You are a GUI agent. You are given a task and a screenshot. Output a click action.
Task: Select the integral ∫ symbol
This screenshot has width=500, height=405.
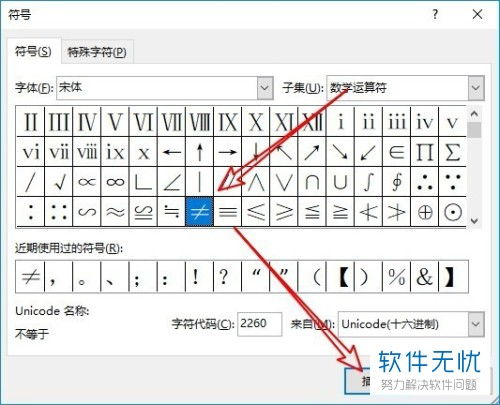click(368, 182)
